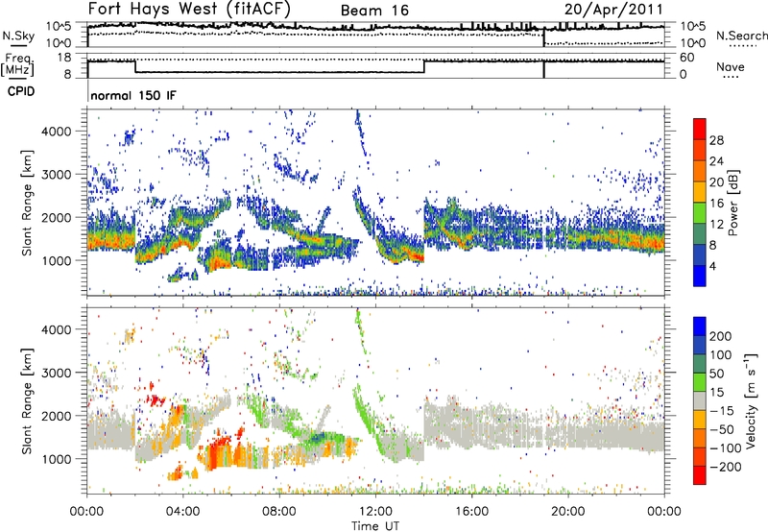
Task: Click the 'N.Sky' legend label
Action: pos(18,36)
